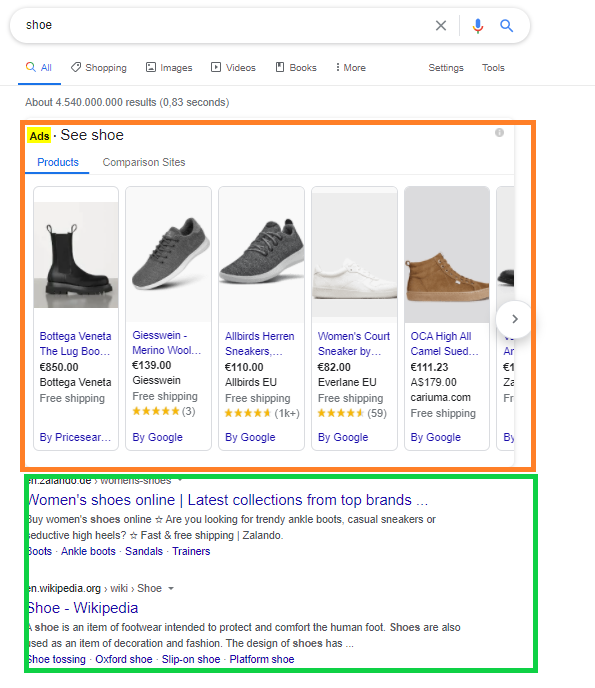Screen dimensions: 595x688
Task: Click the €850.00 price text
Action: click(59, 367)
